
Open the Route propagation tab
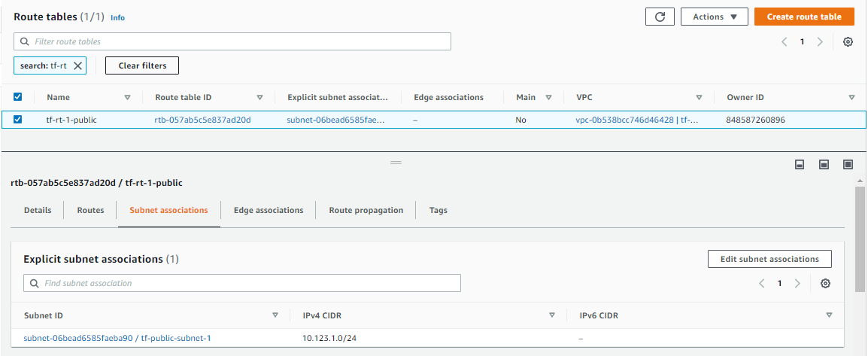pyautogui.click(x=366, y=210)
